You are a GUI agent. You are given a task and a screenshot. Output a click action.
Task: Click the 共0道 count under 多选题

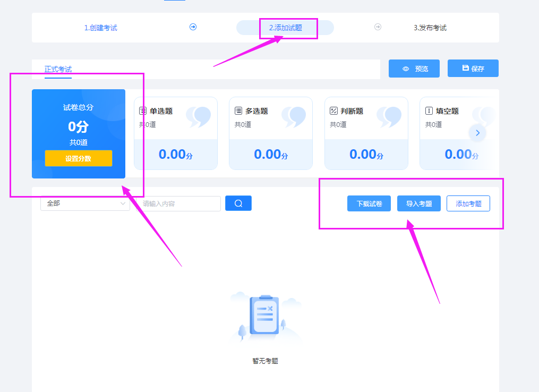pyautogui.click(x=243, y=124)
